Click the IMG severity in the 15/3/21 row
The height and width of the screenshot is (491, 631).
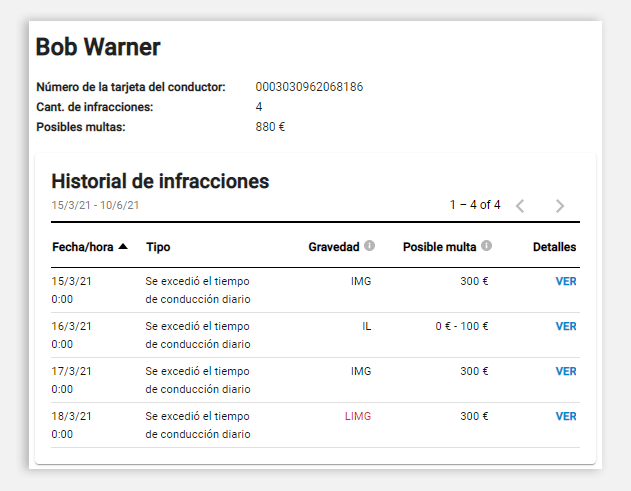click(x=361, y=281)
